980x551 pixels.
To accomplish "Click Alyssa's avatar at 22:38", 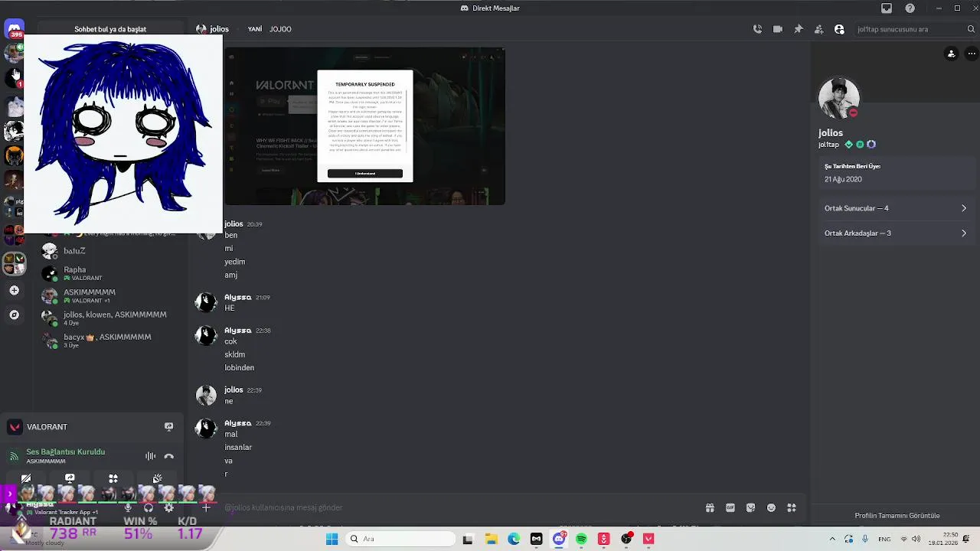I will (206, 336).
